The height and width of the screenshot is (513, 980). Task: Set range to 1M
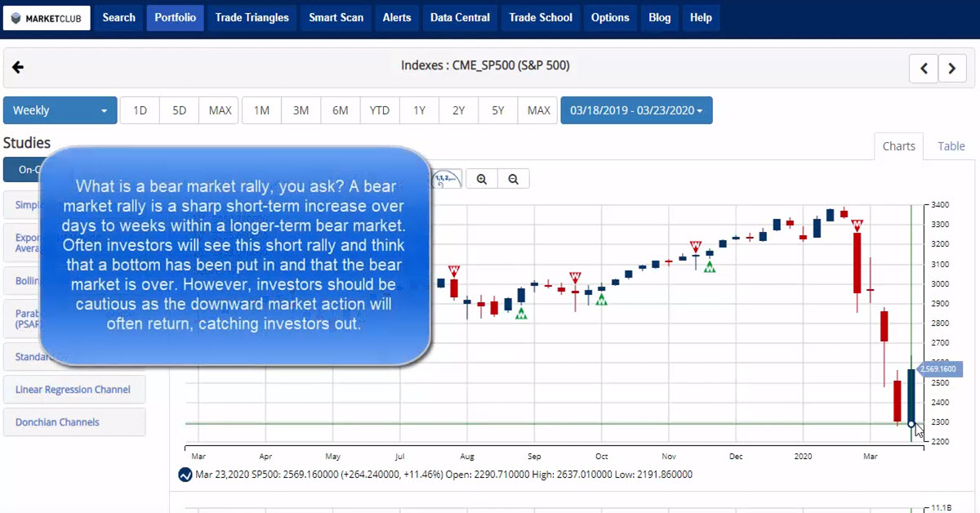[261, 110]
